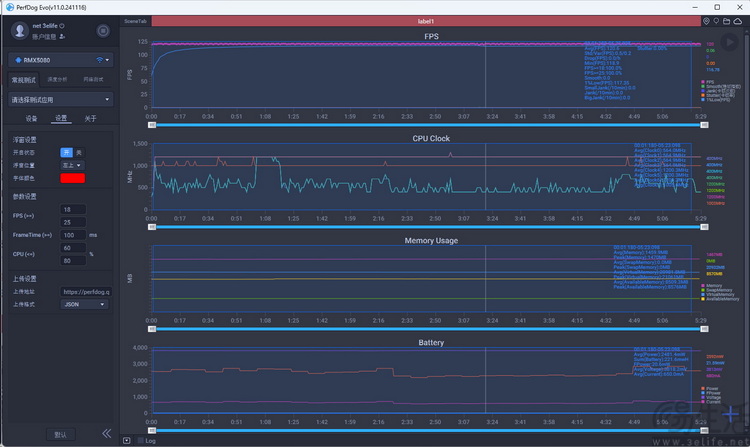The height and width of the screenshot is (447, 750).
Task: Toggle SwapMemory series in legend
Action: point(717,290)
